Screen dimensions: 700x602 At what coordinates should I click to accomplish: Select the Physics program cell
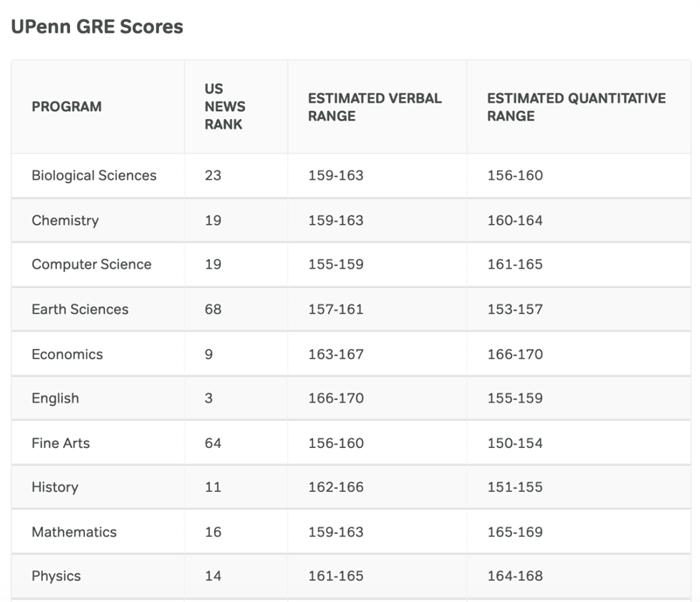click(56, 576)
